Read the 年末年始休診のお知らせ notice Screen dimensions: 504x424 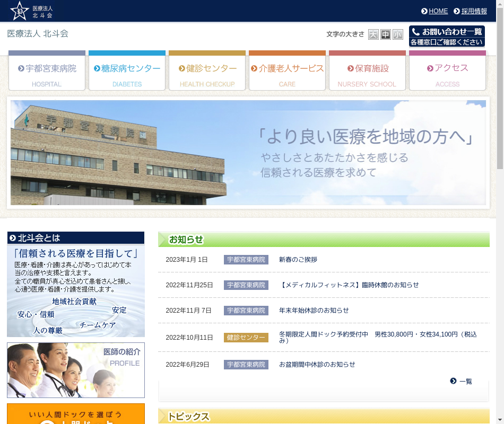(314, 311)
